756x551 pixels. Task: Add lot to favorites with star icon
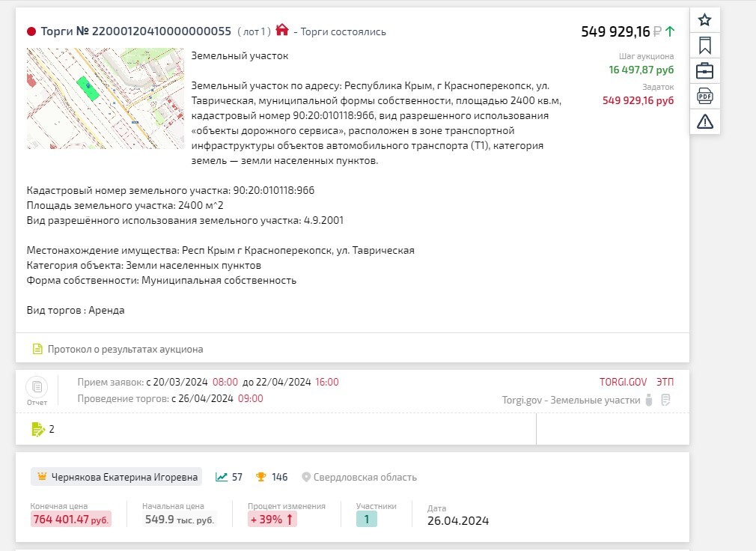point(704,19)
